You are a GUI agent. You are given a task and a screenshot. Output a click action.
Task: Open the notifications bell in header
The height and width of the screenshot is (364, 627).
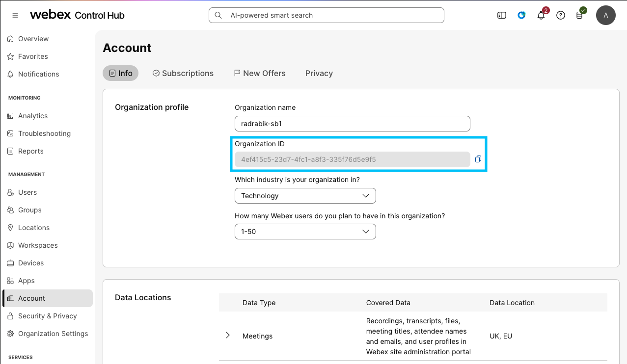tap(541, 15)
